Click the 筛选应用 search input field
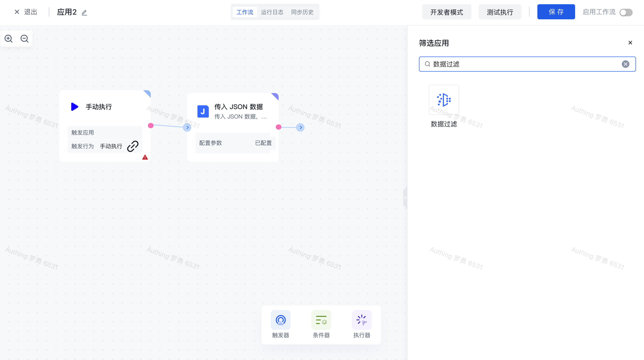The image size is (644, 360). click(525, 64)
